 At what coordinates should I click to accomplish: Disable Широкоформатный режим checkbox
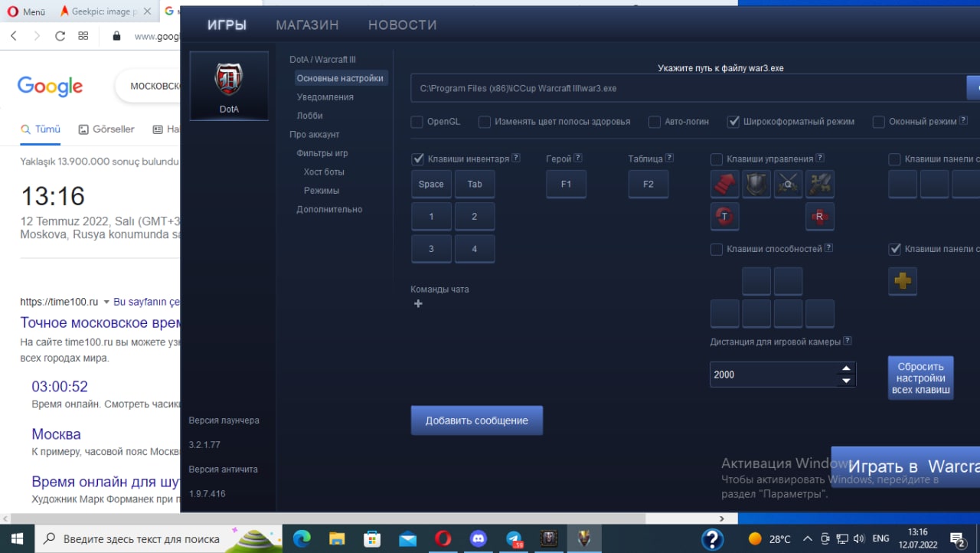(x=733, y=121)
